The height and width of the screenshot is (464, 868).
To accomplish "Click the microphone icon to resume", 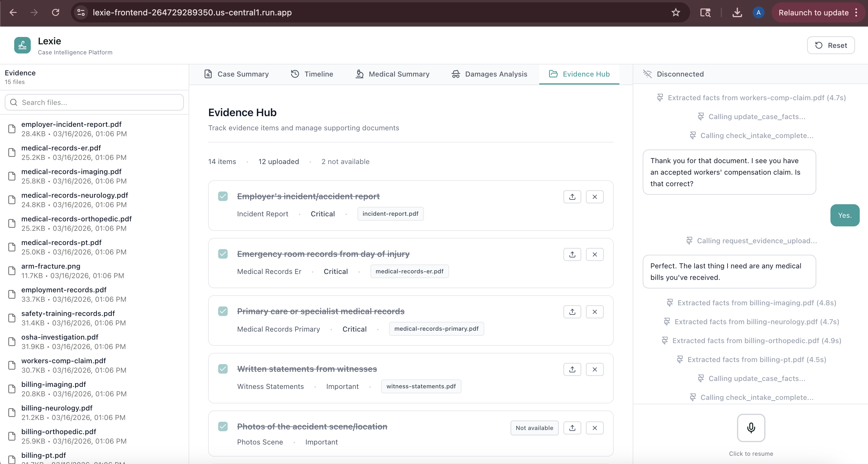I will tap(751, 428).
